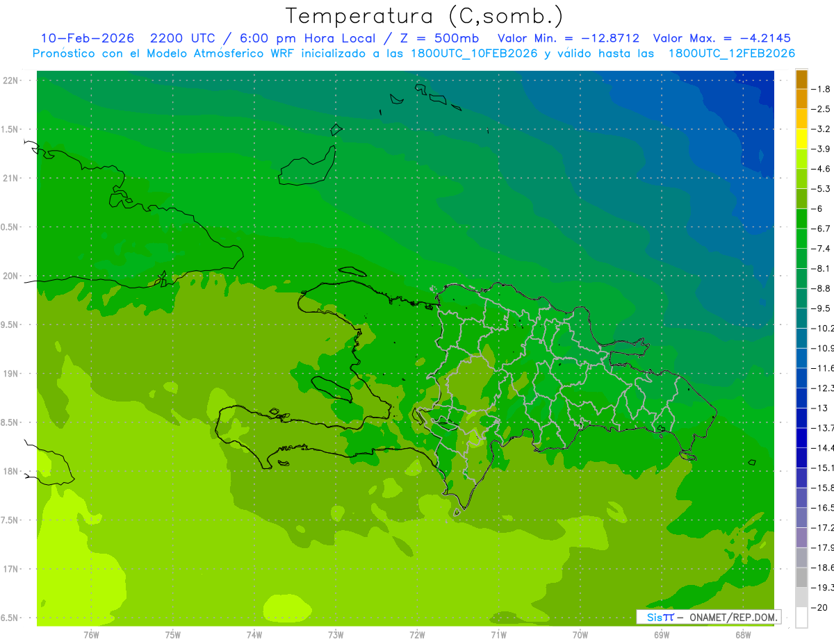Click the '-9.5' colorbar label
This screenshot has width=834, height=644.
pyautogui.click(x=821, y=308)
